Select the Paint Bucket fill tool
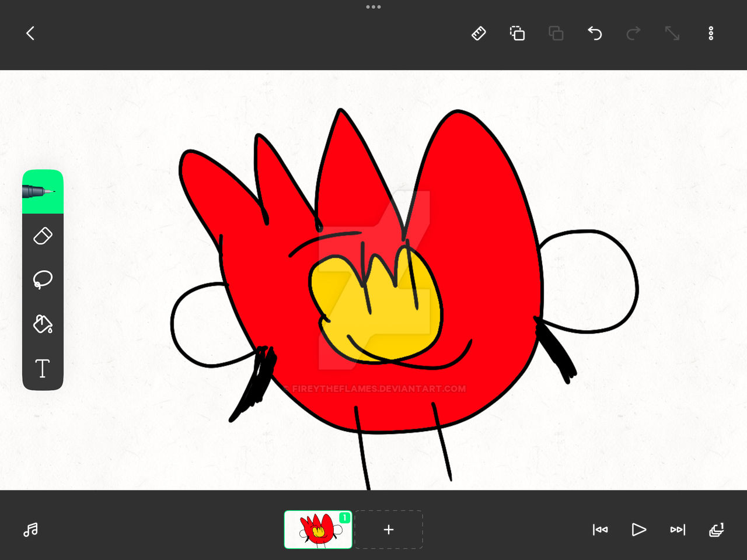 pos(43,324)
